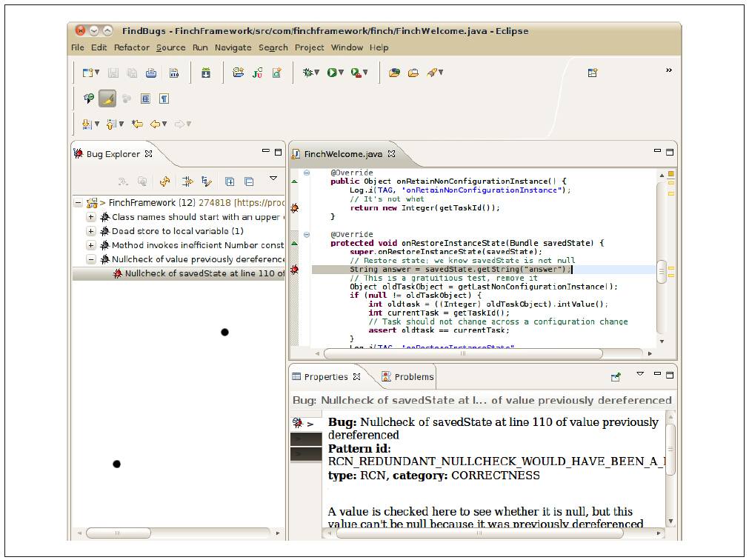Click the binary file icon beside Print
The height and width of the screenshot is (560, 749).
pos(174,73)
